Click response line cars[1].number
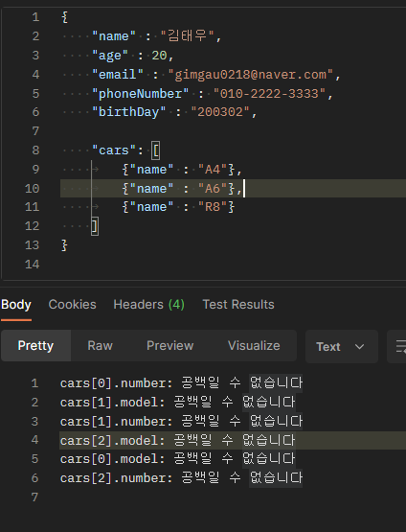 (181, 421)
